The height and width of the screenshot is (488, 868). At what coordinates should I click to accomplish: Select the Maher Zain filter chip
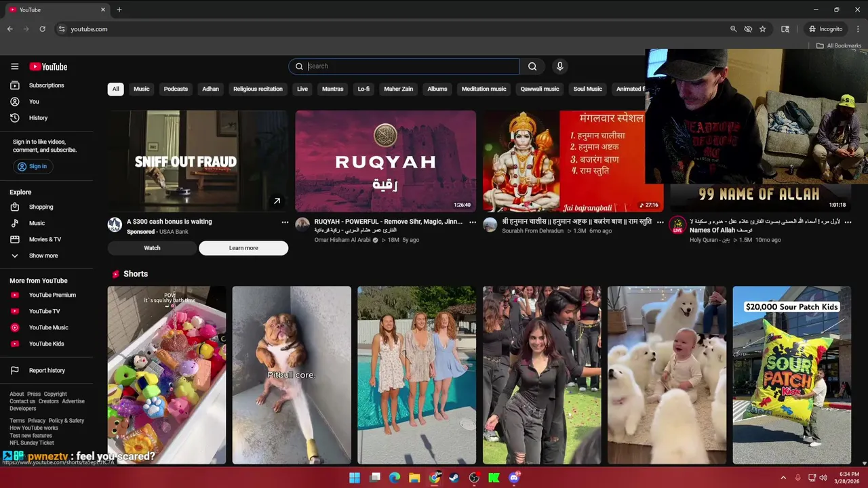click(398, 89)
